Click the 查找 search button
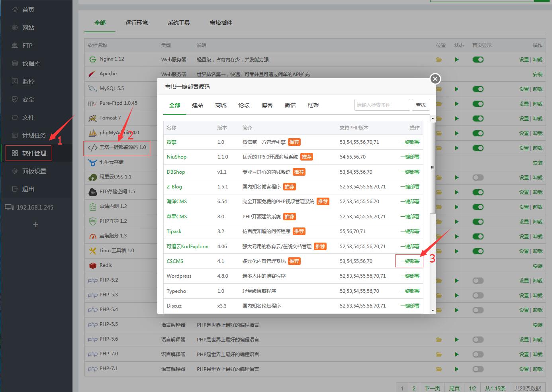 (x=421, y=105)
